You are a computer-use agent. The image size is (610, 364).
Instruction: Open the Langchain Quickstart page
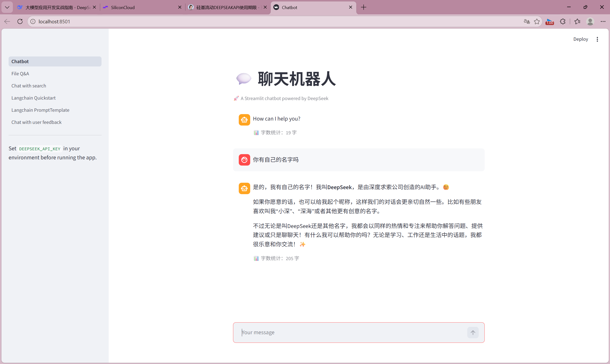55,98
